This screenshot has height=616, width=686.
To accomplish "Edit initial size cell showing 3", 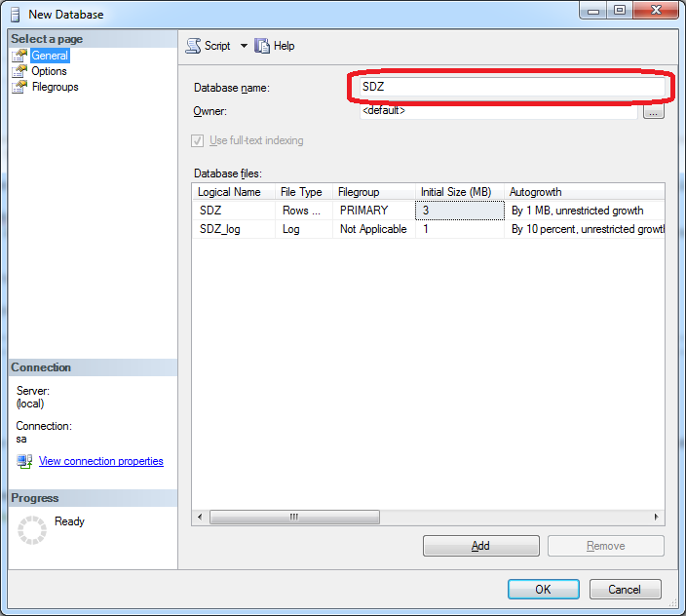I will (x=459, y=211).
